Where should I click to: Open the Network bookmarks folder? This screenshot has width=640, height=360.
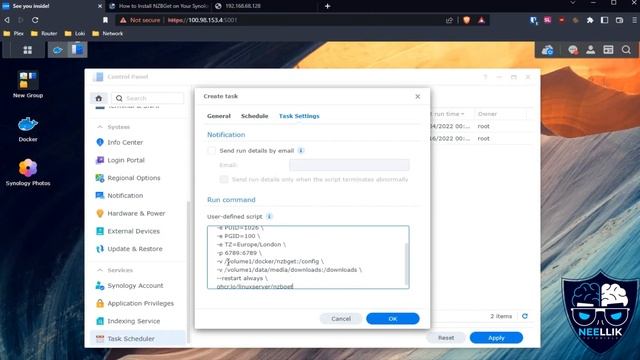(108, 33)
